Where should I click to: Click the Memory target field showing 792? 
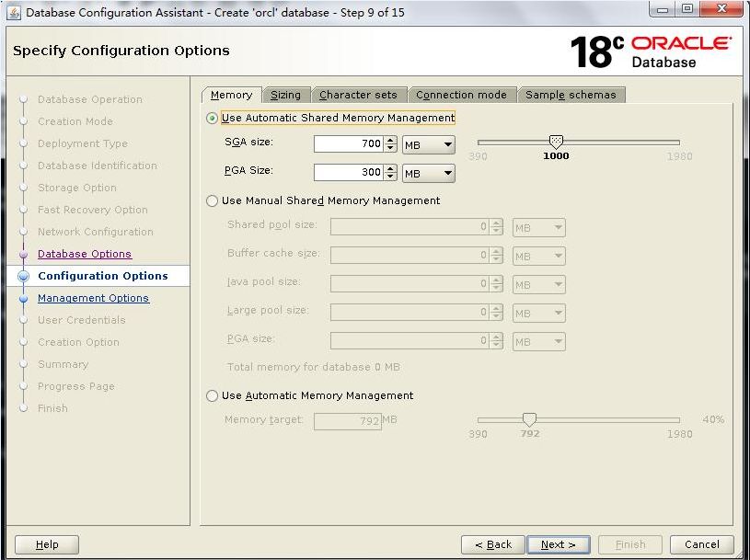tap(348, 421)
